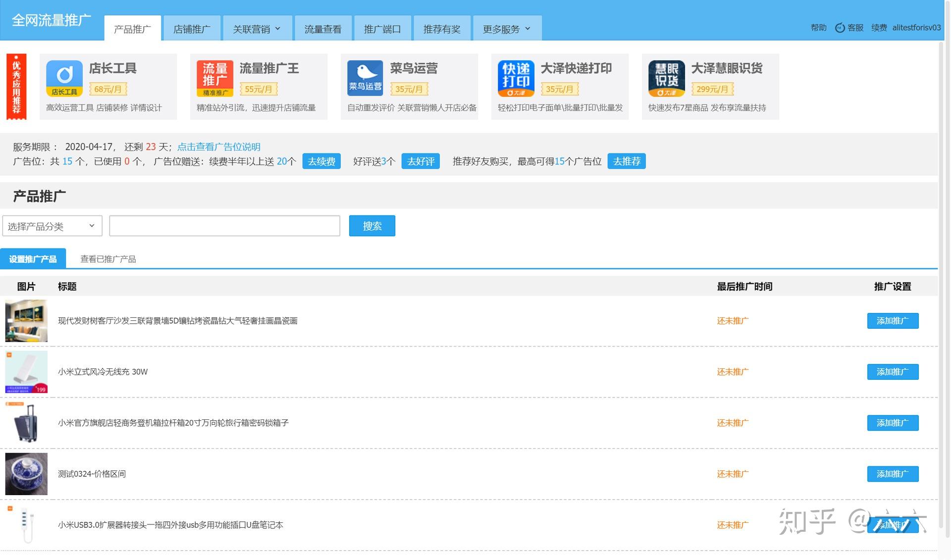The image size is (951, 560).
Task: Click the 标题 column header
Action: pos(67,286)
